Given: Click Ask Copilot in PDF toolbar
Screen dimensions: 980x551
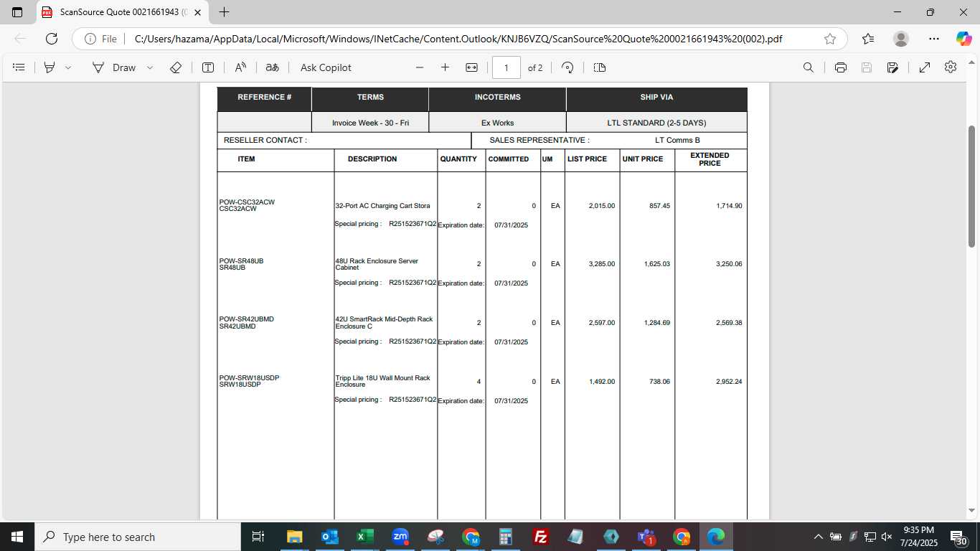Looking at the screenshot, I should [x=326, y=67].
